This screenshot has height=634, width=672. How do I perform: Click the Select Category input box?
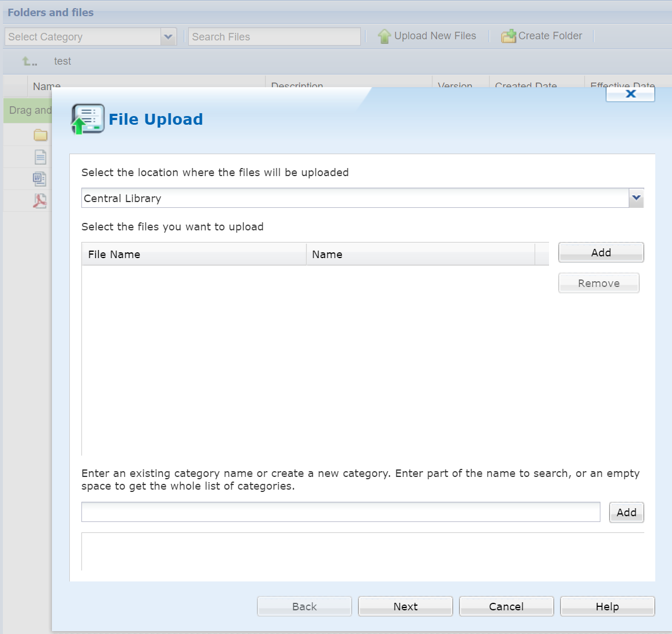coord(83,37)
